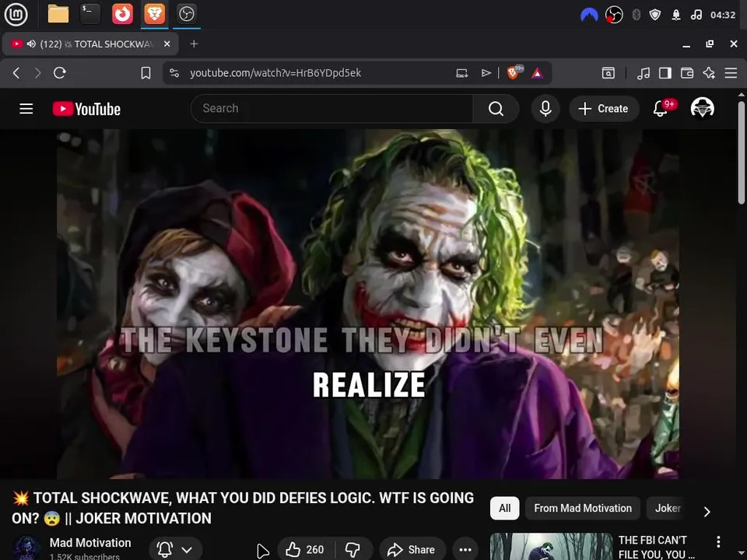
Task: Click the 04:32 clock in the panel
Action: 723,15
